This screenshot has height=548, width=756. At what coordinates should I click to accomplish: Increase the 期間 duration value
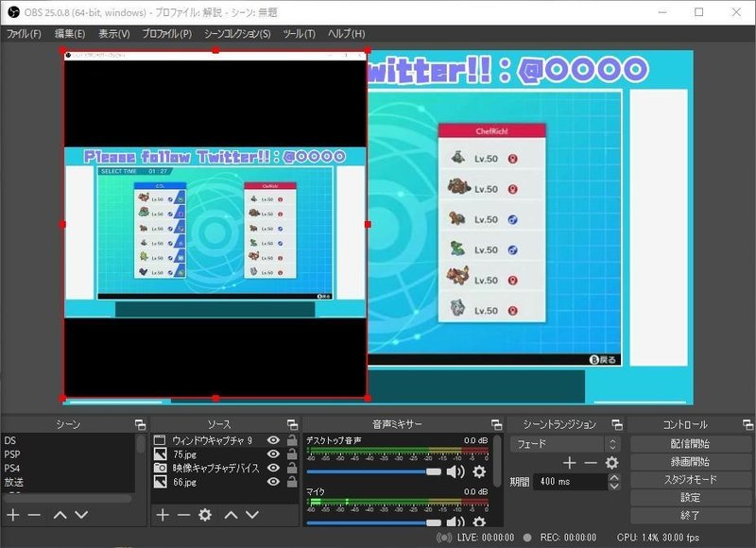pos(613,477)
